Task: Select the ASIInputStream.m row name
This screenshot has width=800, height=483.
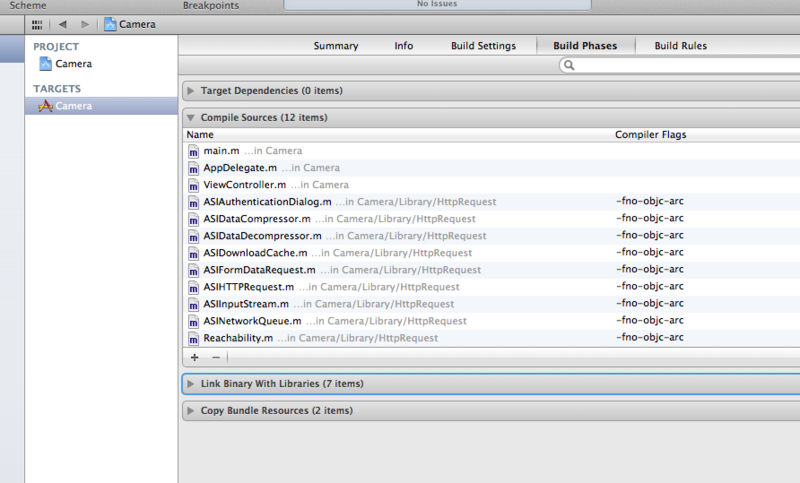Action: click(246, 304)
